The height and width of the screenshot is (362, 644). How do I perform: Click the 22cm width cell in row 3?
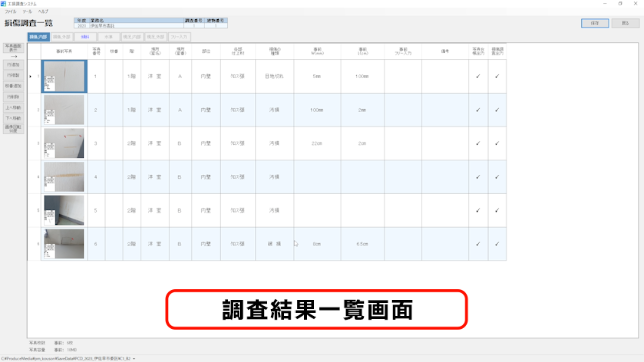pos(317,143)
